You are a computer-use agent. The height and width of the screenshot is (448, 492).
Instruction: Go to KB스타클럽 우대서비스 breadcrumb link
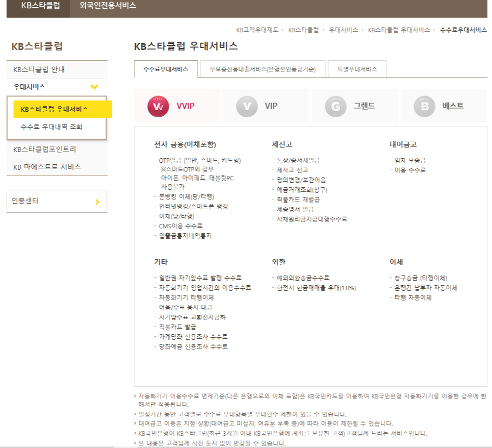pyautogui.click(x=399, y=30)
